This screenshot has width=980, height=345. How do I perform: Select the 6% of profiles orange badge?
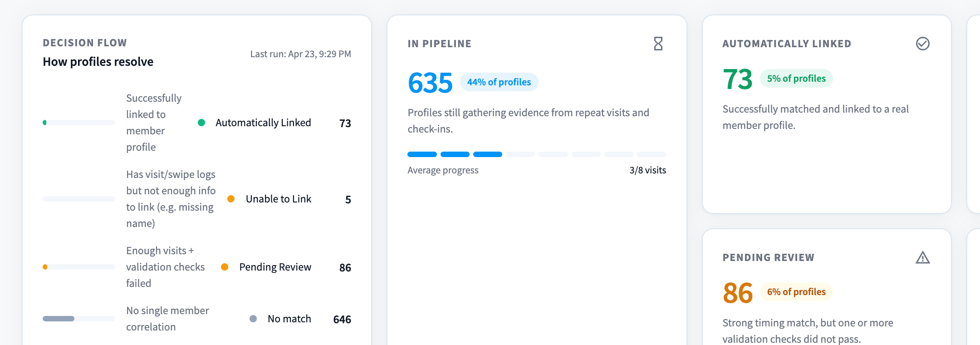[x=796, y=292]
